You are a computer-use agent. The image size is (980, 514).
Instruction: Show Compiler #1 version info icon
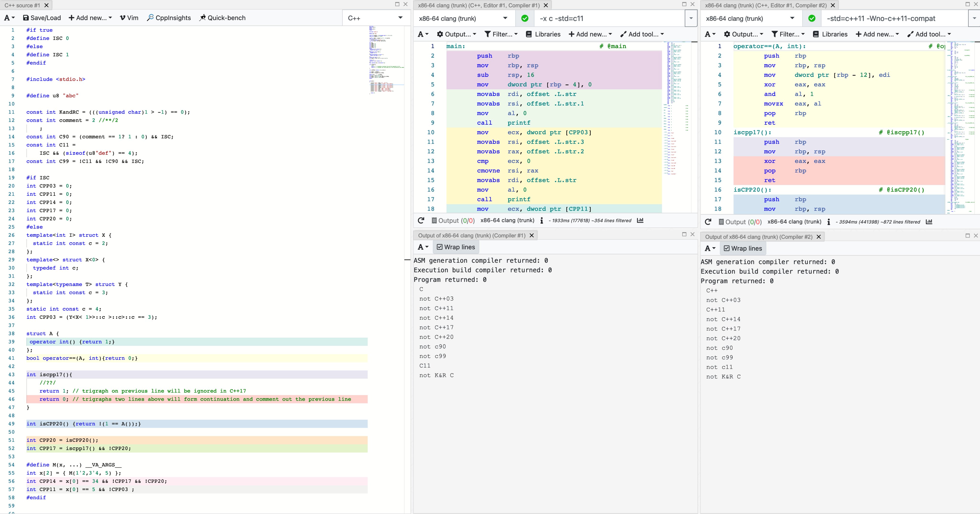click(541, 221)
